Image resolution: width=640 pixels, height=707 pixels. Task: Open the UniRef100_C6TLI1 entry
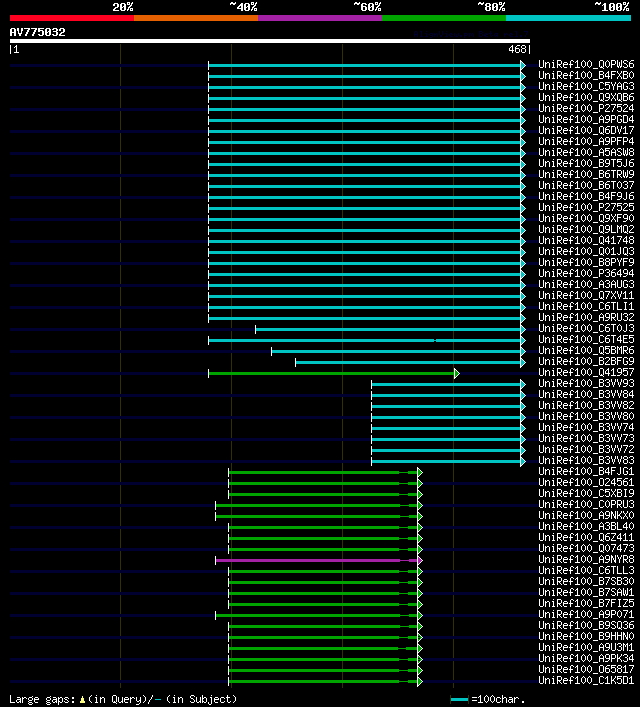[x=586, y=307]
